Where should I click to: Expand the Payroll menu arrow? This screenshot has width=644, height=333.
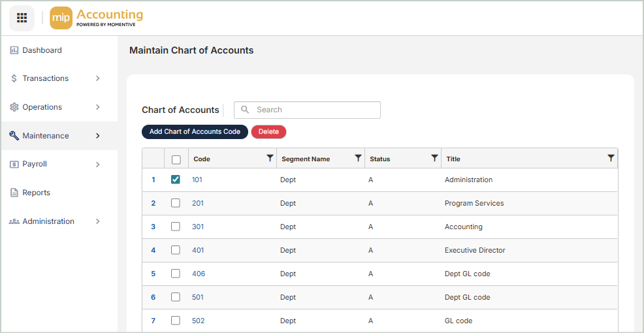click(98, 165)
